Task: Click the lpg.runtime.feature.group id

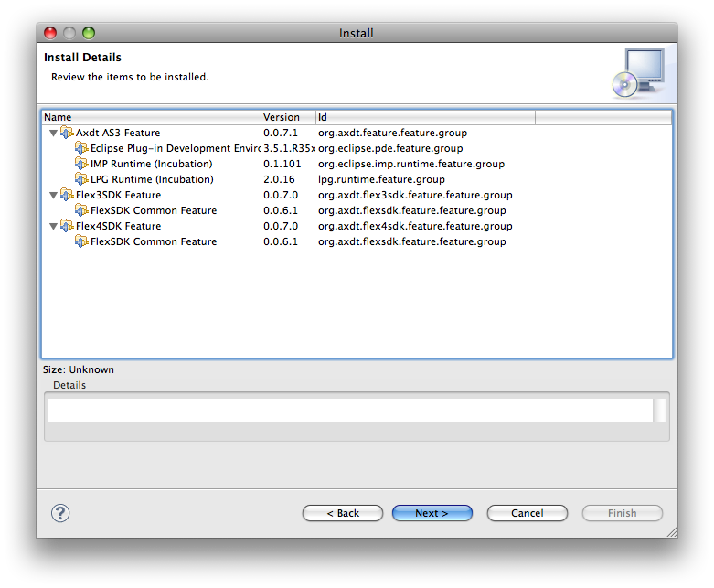Action: [x=381, y=179]
